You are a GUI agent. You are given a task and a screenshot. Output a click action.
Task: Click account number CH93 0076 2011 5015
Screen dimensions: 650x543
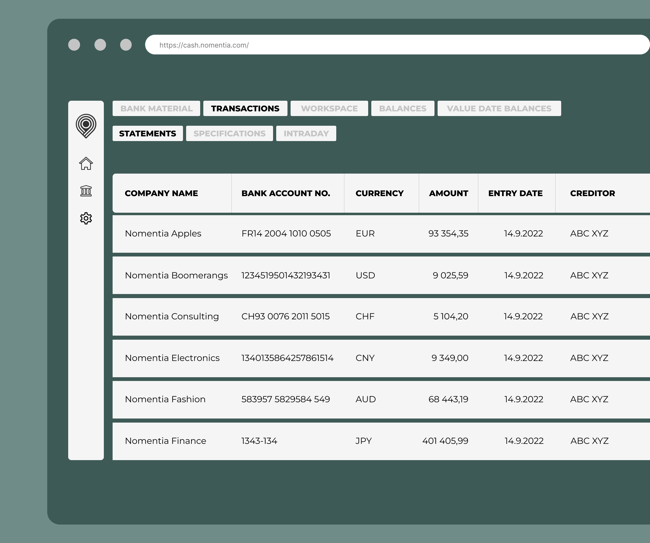(286, 317)
